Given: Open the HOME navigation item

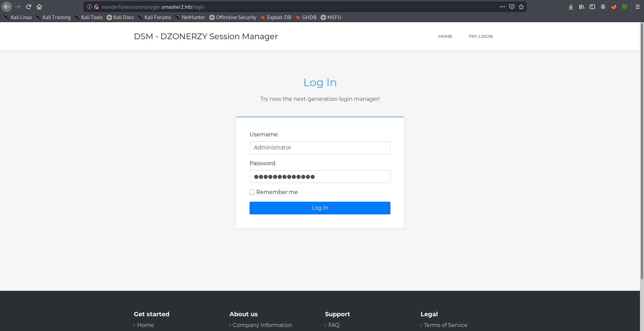Looking at the screenshot, I should (x=445, y=37).
